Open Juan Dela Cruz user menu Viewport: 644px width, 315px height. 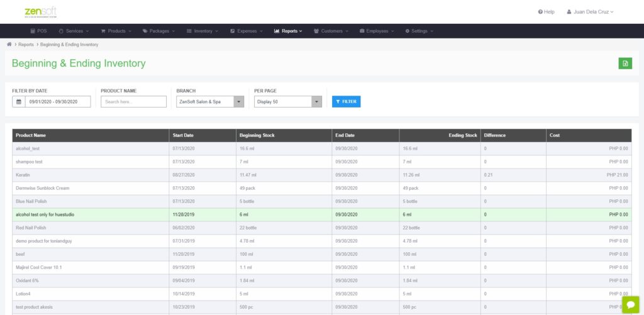590,12
